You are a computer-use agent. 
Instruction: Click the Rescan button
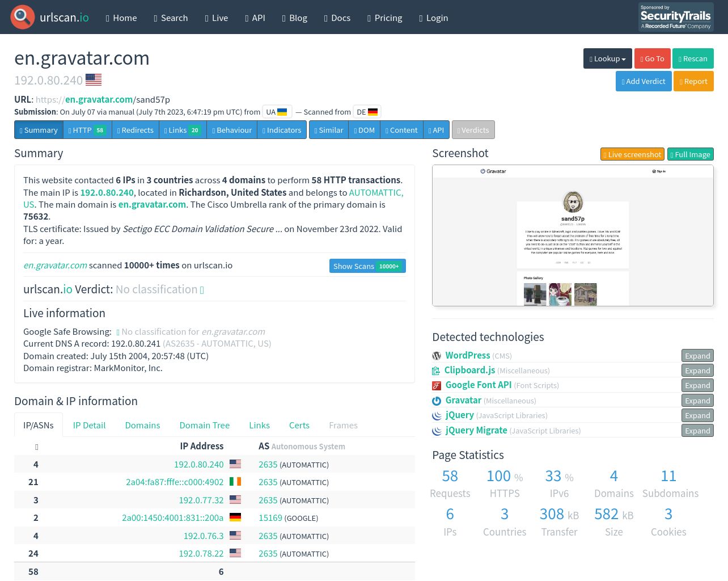click(x=693, y=58)
